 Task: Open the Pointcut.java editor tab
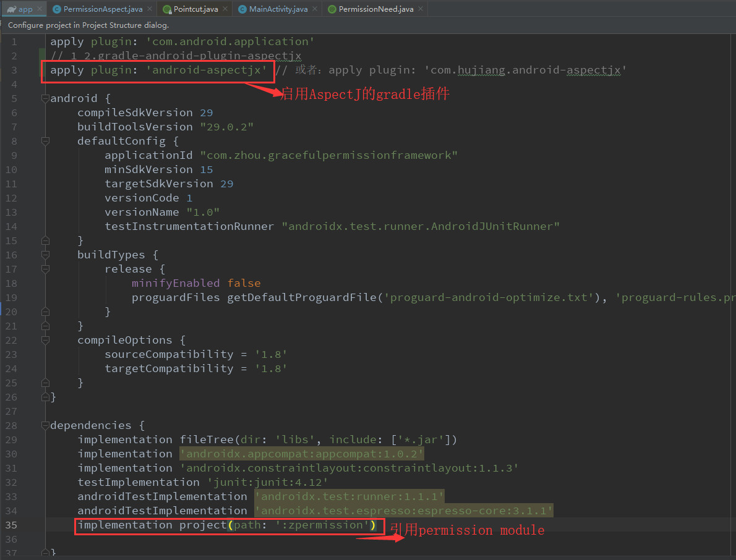point(195,9)
